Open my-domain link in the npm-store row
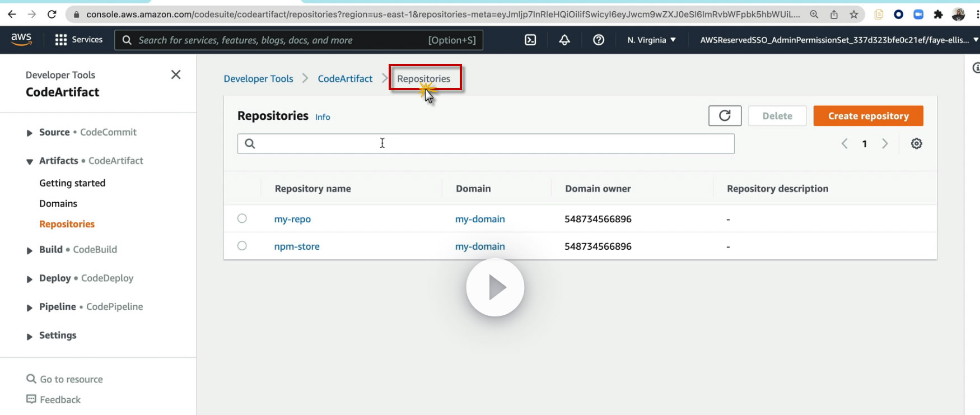980x415 pixels. [x=480, y=246]
